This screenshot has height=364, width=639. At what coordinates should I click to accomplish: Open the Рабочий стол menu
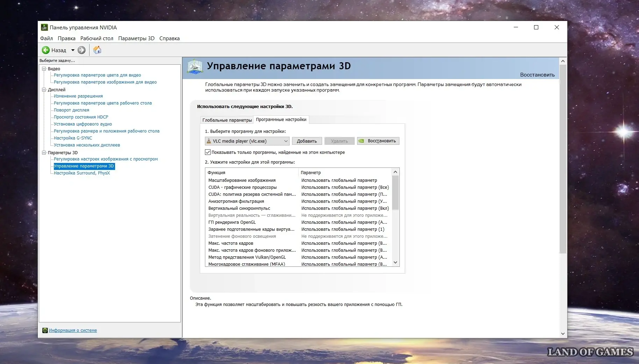coord(97,38)
